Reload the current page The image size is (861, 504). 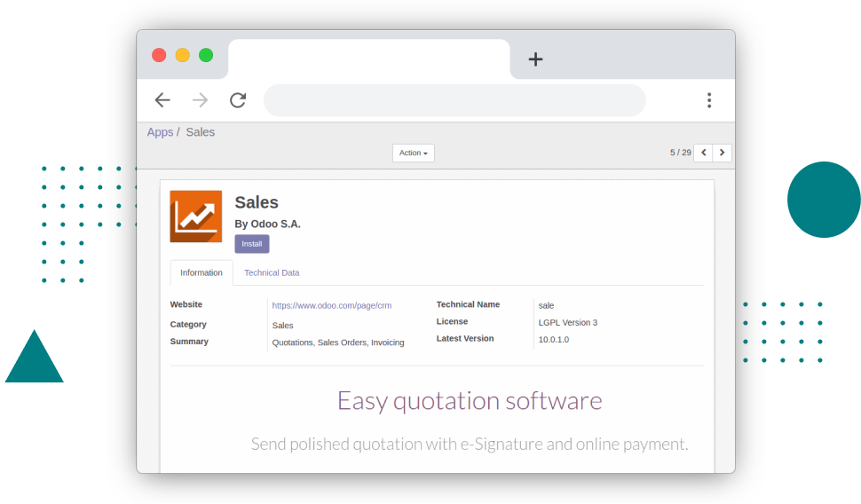pyautogui.click(x=238, y=100)
